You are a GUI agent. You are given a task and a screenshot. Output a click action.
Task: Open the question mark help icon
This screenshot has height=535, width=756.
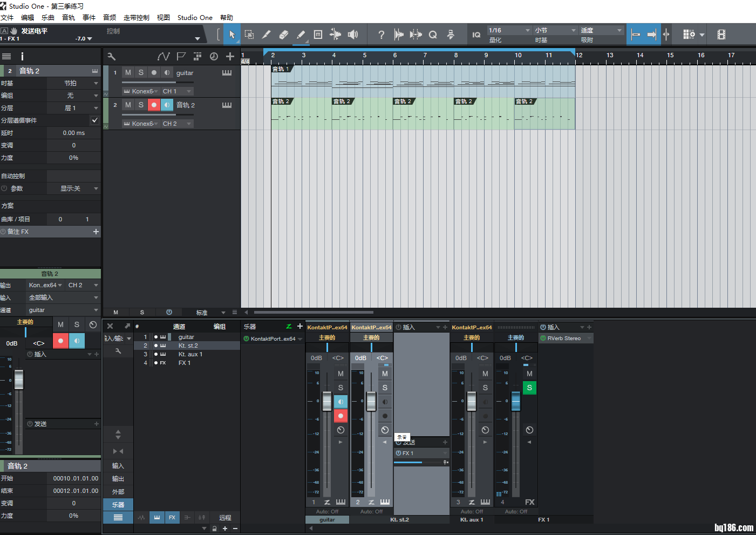click(x=382, y=35)
